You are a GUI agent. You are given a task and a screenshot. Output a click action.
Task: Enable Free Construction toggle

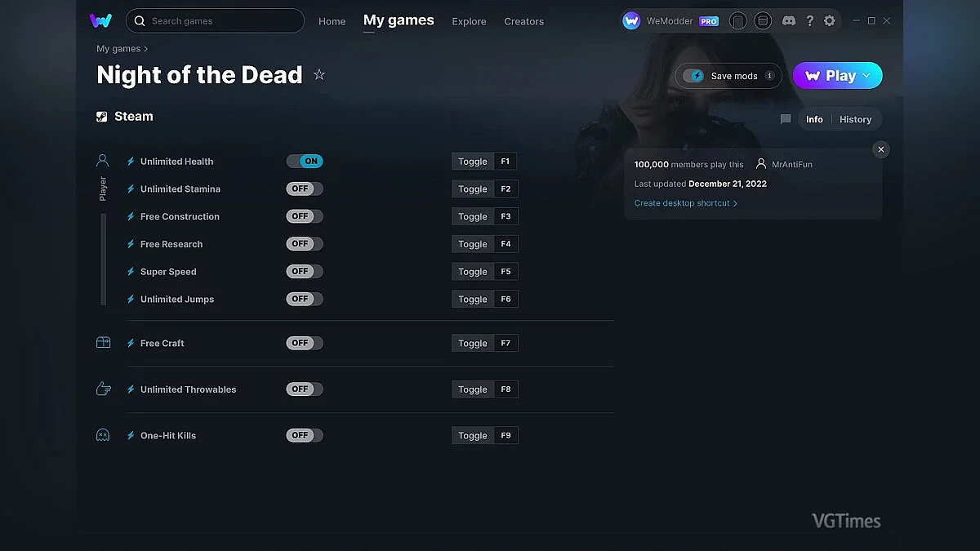pos(305,216)
